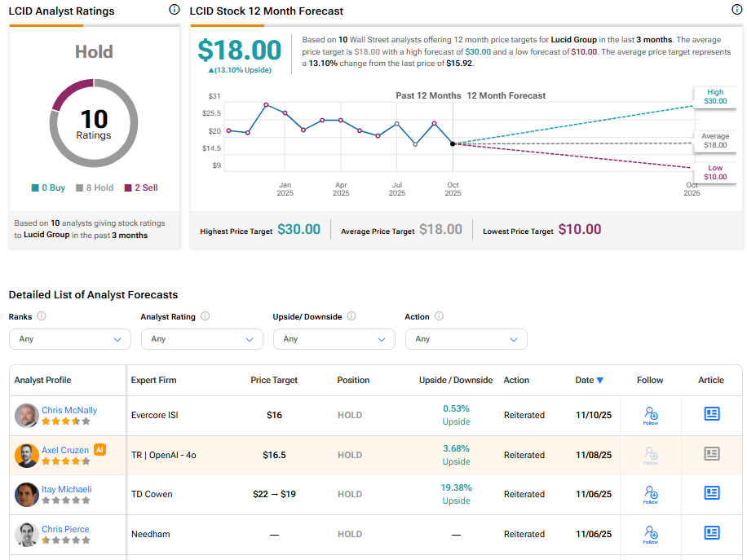The height and width of the screenshot is (560, 747).
Task: Open Chris McNally's article icon
Action: pyautogui.click(x=711, y=414)
